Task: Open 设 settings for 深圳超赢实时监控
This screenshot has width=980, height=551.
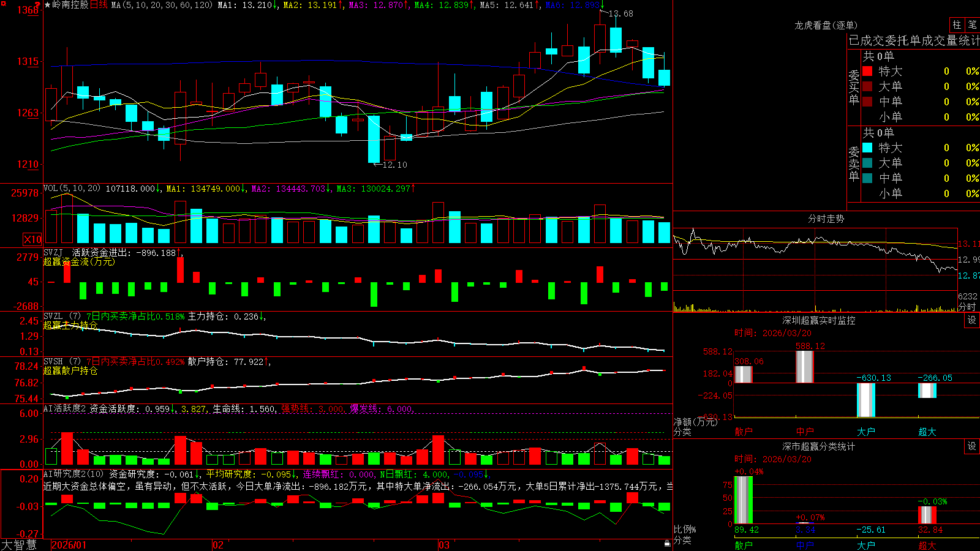Action: pyautogui.click(x=972, y=320)
